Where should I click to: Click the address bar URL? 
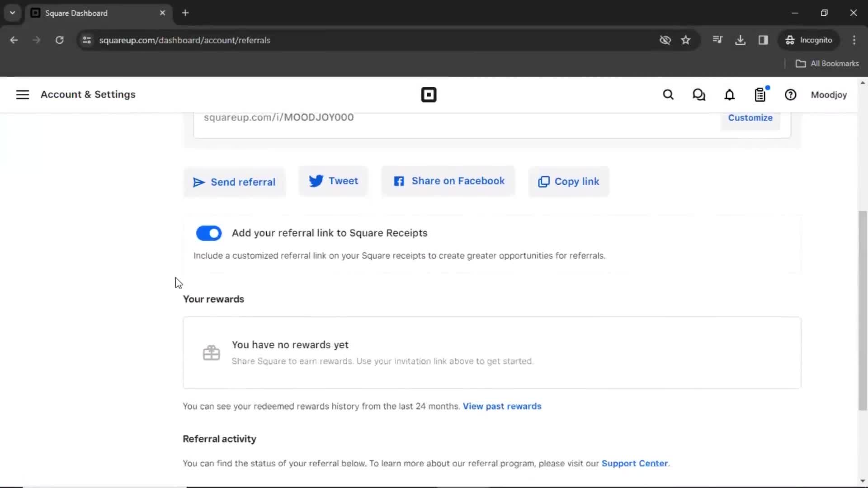click(x=185, y=40)
